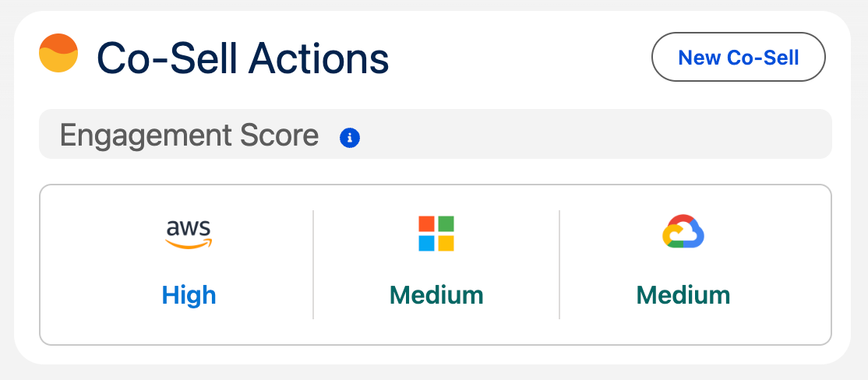Click the red square of Microsoft logo
Image resolution: width=868 pixels, height=380 pixels.
coord(427,224)
